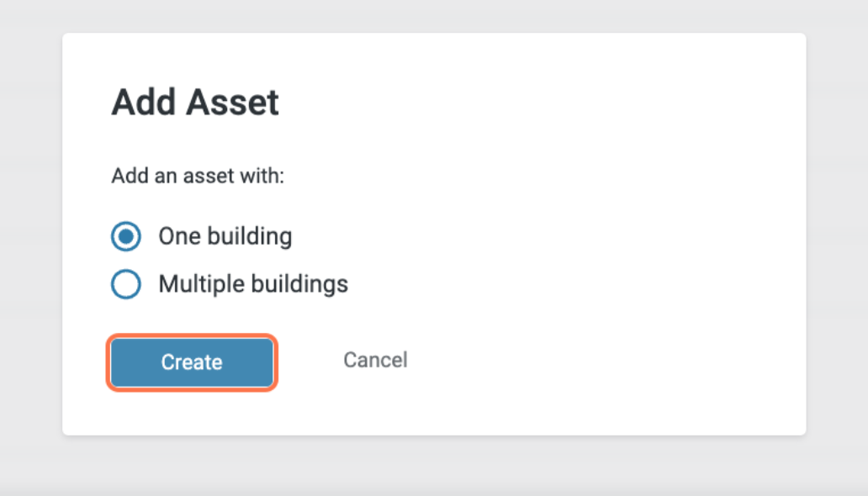Click the gray Cancel text next to Create

pyautogui.click(x=375, y=361)
